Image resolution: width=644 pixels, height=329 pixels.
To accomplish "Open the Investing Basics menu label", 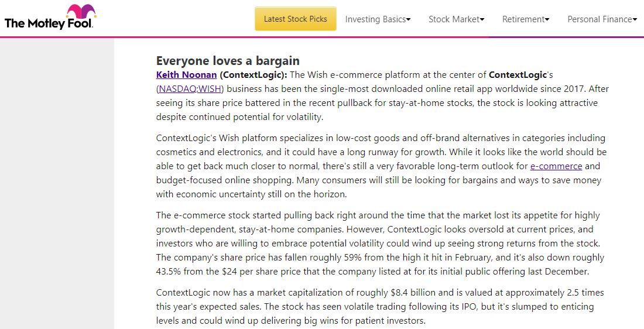I will click(375, 19).
